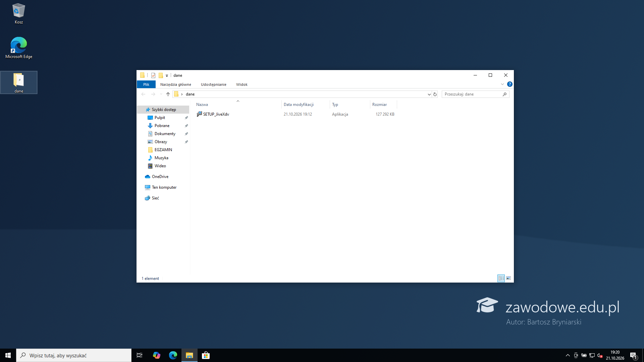Screen dimensions: 644x362
Task: Open OneDrive in navigation pane
Action: pyautogui.click(x=160, y=177)
